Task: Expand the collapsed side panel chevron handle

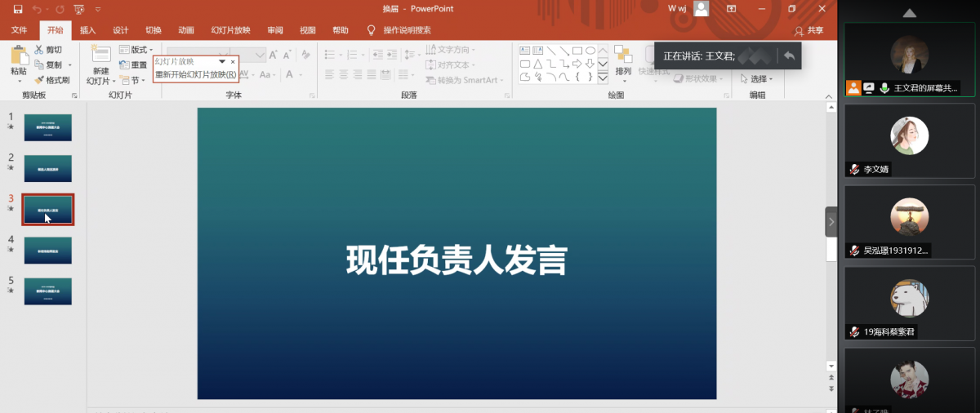Action: pyautogui.click(x=831, y=221)
